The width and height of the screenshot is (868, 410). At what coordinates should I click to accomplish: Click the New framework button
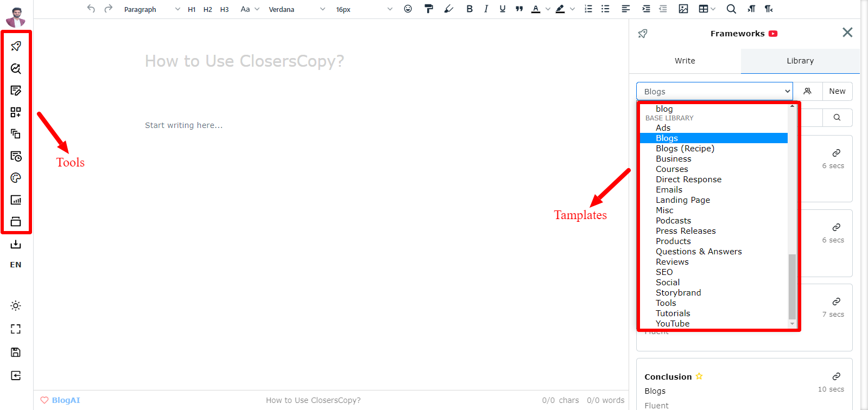click(x=837, y=91)
